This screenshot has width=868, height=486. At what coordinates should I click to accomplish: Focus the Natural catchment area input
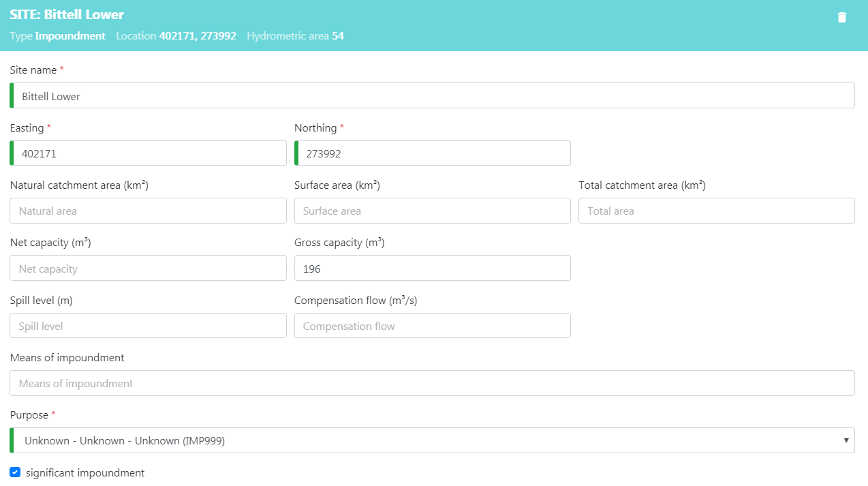(148, 211)
